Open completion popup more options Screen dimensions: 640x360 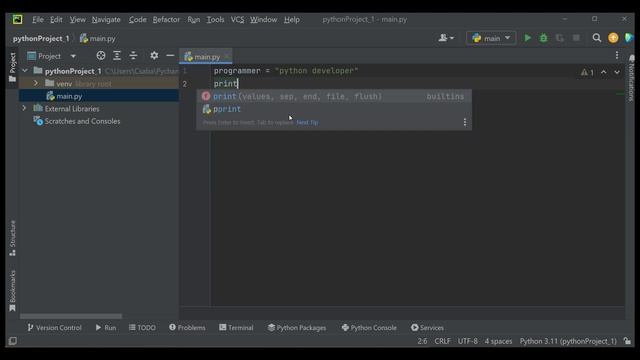coord(464,122)
